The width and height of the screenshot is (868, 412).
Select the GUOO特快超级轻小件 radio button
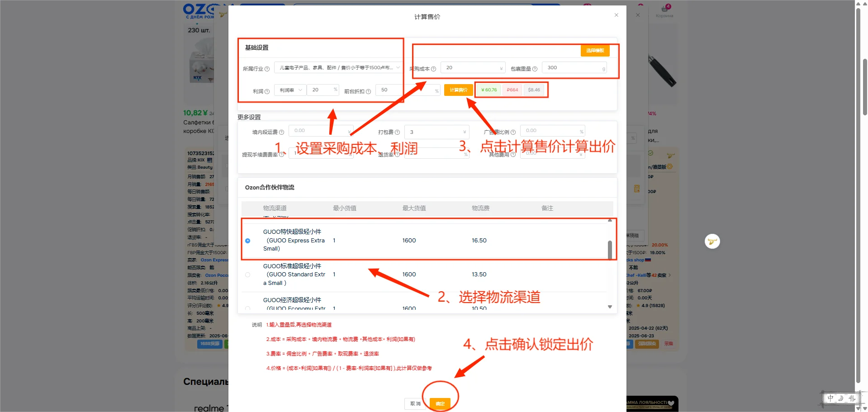tap(248, 241)
